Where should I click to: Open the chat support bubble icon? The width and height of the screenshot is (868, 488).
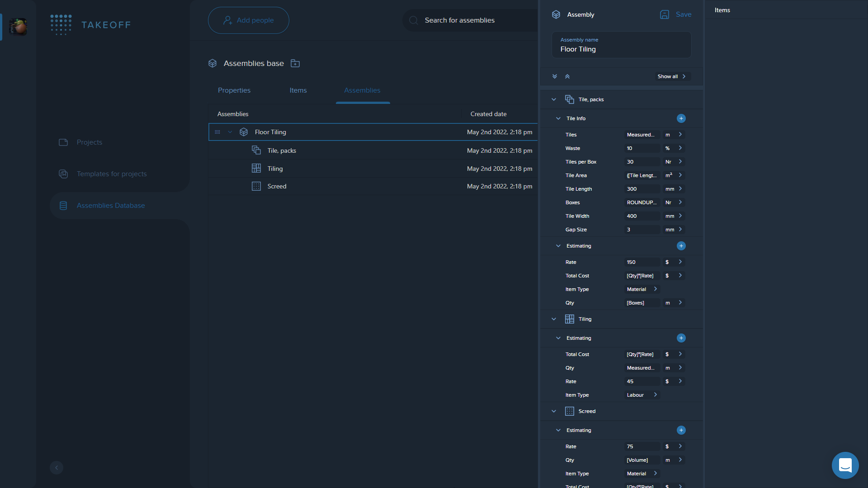click(x=845, y=465)
